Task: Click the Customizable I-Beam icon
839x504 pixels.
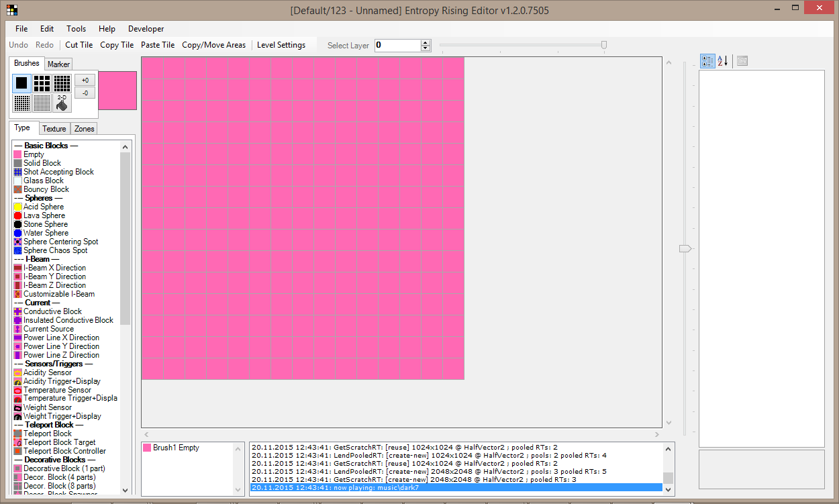Action: [17, 294]
